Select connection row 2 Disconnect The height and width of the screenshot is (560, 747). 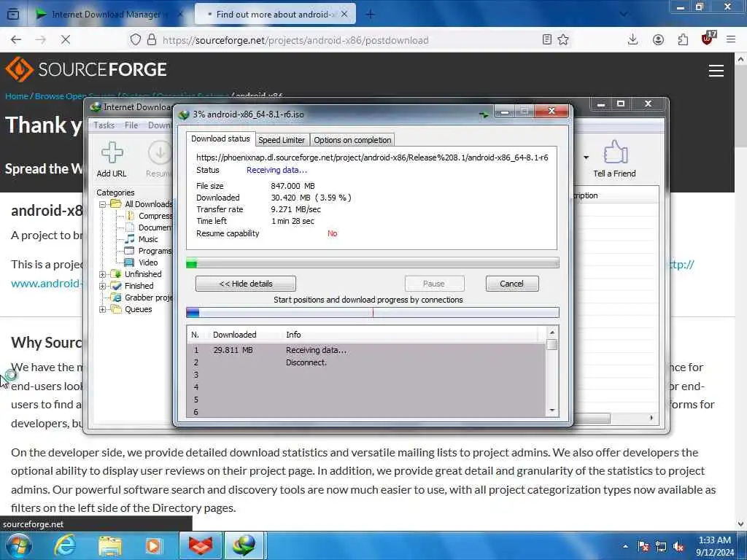tap(366, 362)
